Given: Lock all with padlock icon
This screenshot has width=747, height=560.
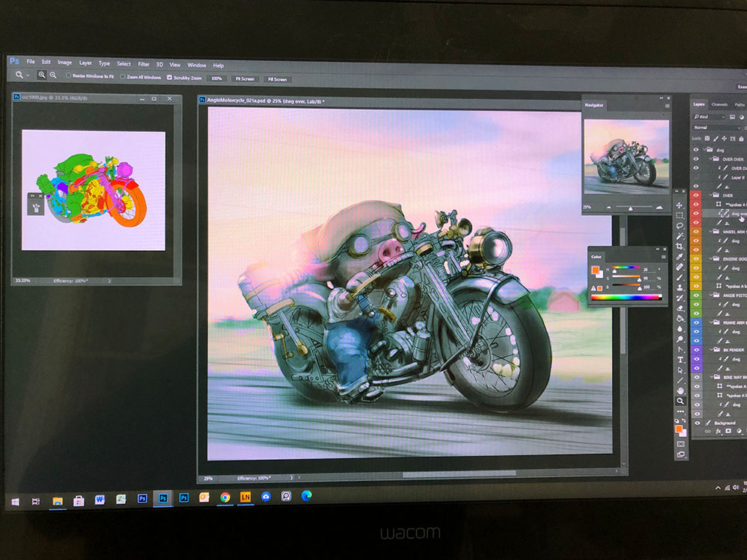Looking at the screenshot, I should tap(741, 139).
